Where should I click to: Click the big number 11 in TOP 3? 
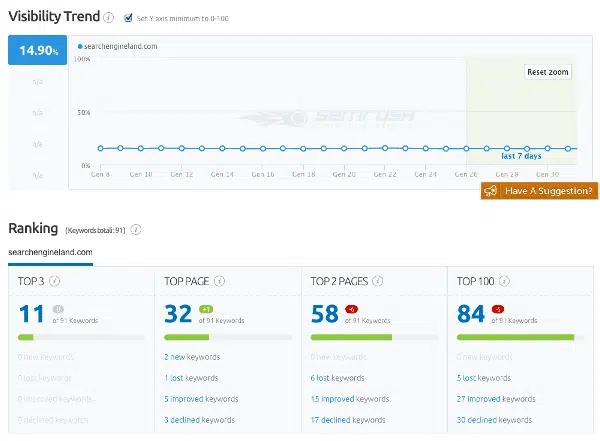click(31, 314)
